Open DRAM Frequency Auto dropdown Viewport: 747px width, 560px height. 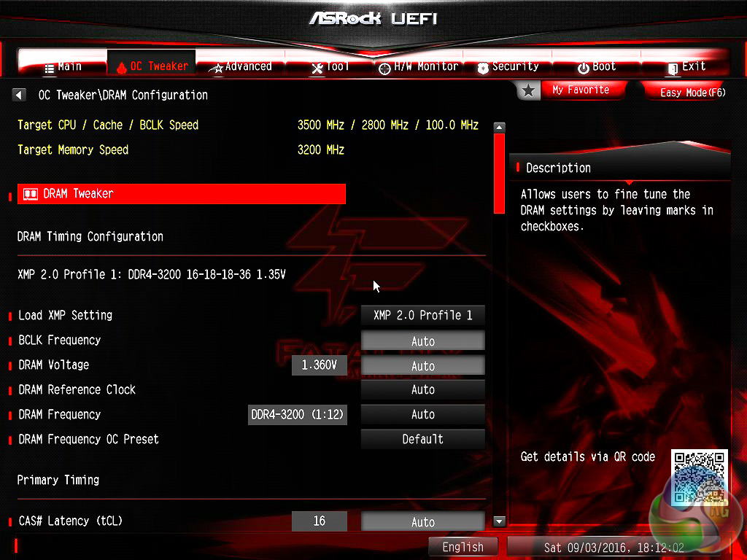point(422,414)
